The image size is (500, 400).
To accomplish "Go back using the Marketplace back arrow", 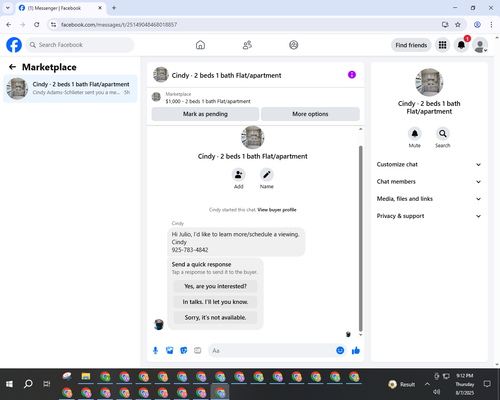I will click(12, 67).
